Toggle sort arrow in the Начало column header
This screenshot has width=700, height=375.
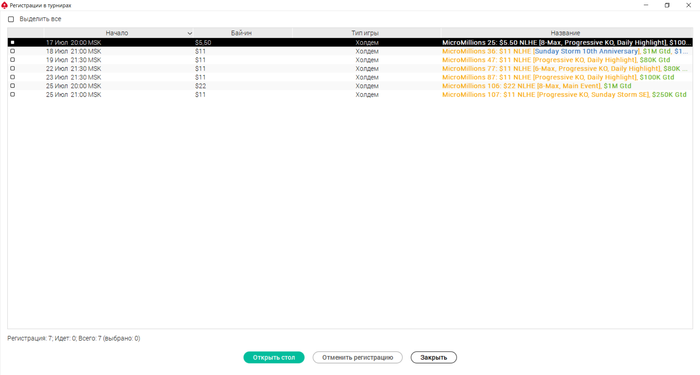point(189,33)
